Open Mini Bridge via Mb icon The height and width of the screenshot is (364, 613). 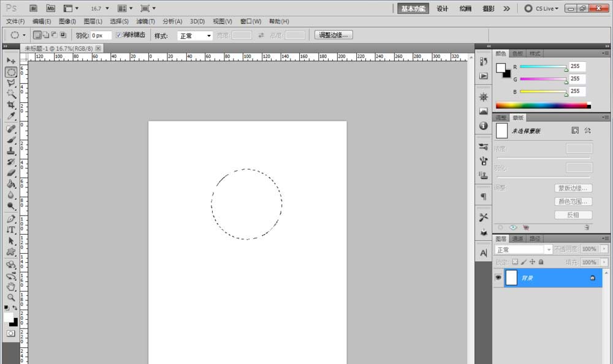(50, 9)
